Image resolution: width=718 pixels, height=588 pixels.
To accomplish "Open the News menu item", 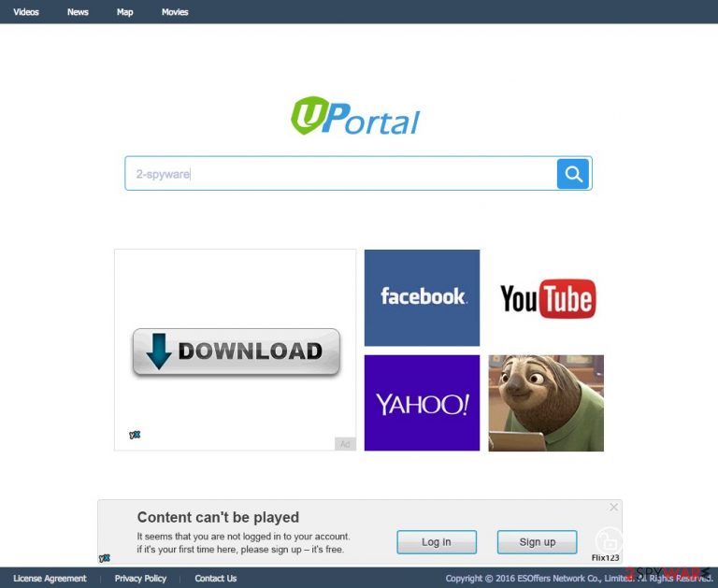I will pyautogui.click(x=78, y=12).
